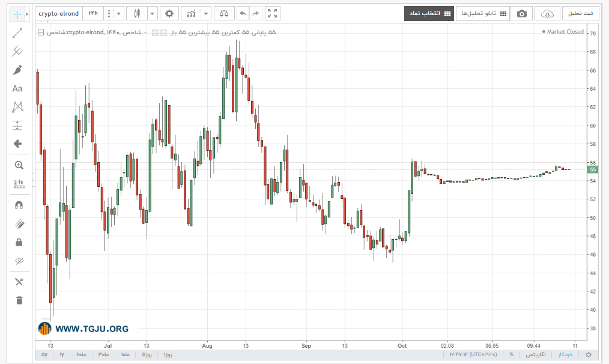
Task: Open the left toolbar wrench tools icon
Action: [x=19, y=282]
